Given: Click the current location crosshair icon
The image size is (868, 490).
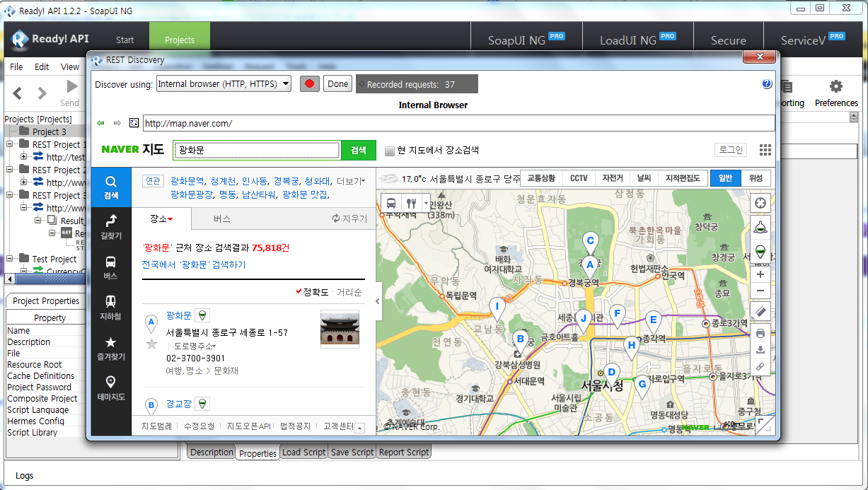Looking at the screenshot, I should click(x=760, y=203).
